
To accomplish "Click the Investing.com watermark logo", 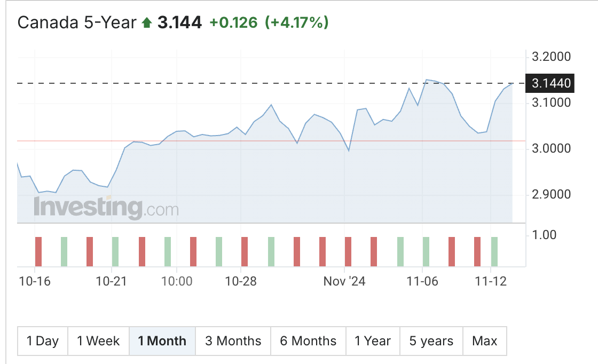I will pyautogui.click(x=106, y=208).
